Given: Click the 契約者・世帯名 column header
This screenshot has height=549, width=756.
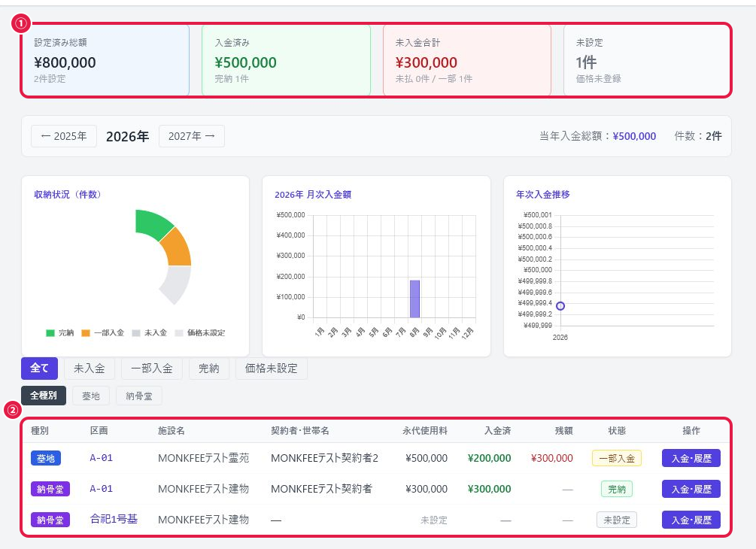Looking at the screenshot, I should pyautogui.click(x=300, y=430).
